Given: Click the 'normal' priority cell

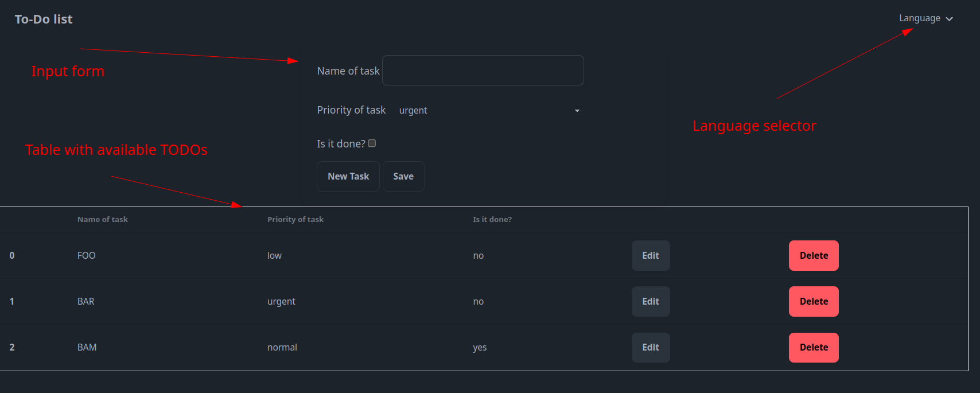Looking at the screenshot, I should click(282, 347).
